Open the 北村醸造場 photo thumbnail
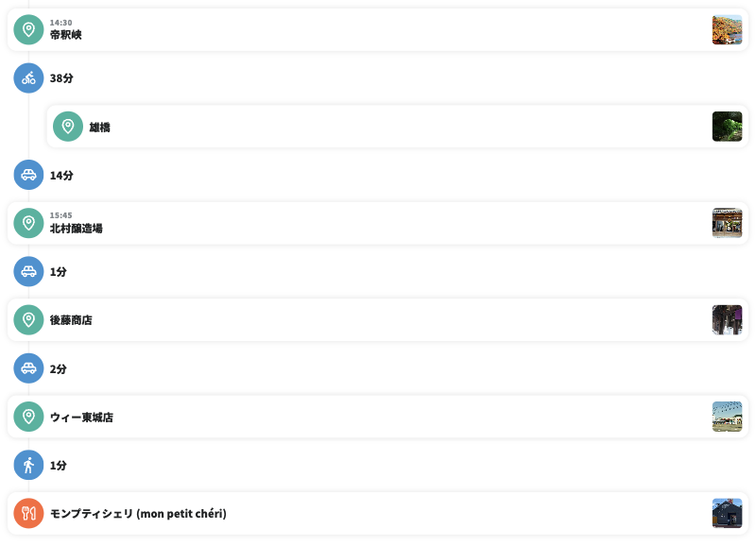 coord(727,223)
